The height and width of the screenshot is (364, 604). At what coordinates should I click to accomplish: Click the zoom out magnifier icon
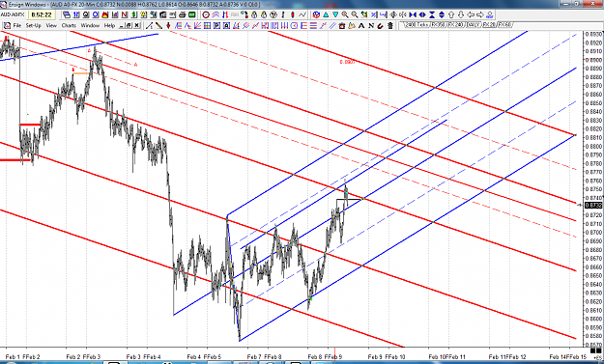coord(355,14)
